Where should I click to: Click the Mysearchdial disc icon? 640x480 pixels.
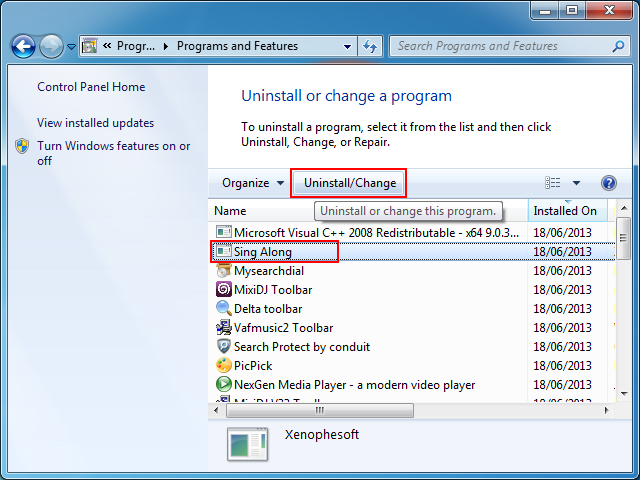tap(224, 270)
